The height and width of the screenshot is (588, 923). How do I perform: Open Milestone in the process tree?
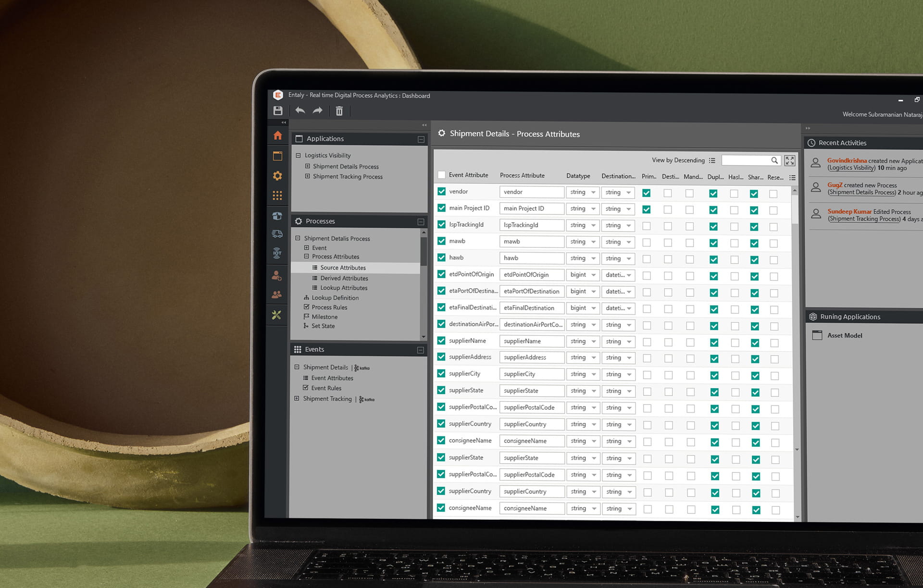pyautogui.click(x=324, y=317)
